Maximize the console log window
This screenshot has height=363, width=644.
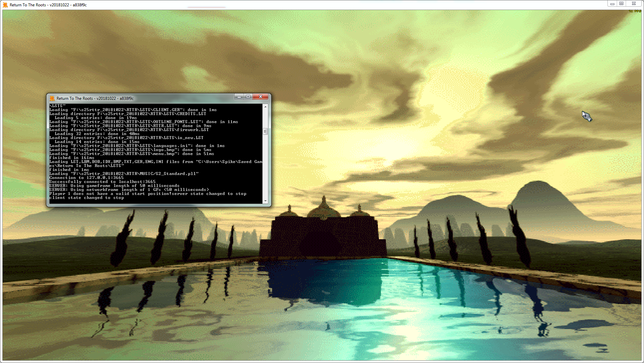click(248, 97)
